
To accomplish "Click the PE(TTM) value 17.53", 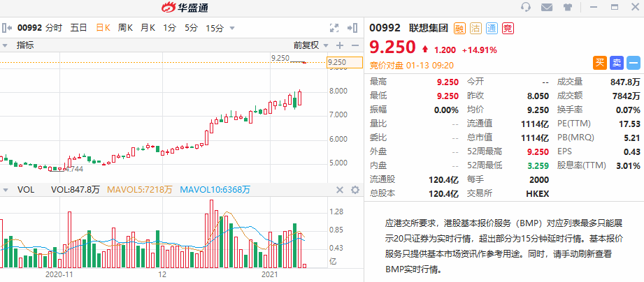I will [x=629, y=124].
